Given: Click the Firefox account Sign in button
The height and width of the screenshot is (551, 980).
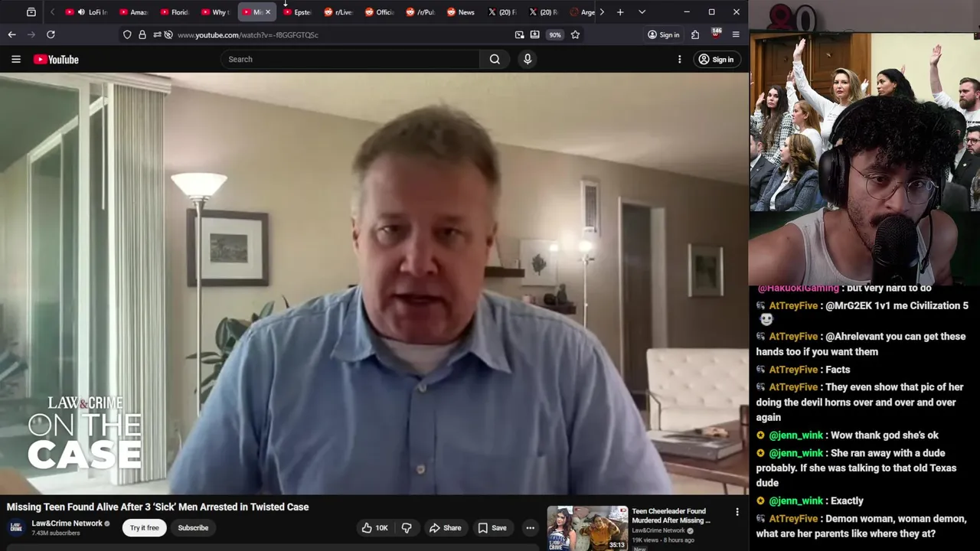Looking at the screenshot, I should (663, 34).
